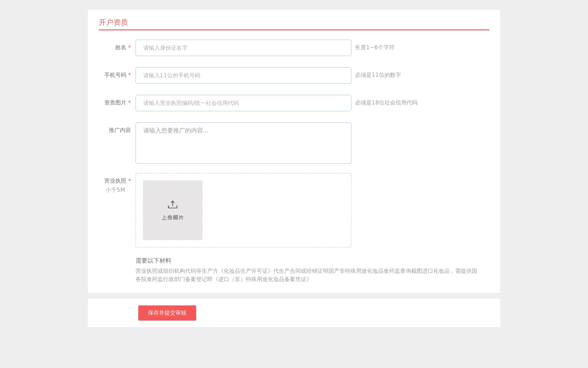
Task: Click the 姓名 field label
Action: [x=121, y=47]
